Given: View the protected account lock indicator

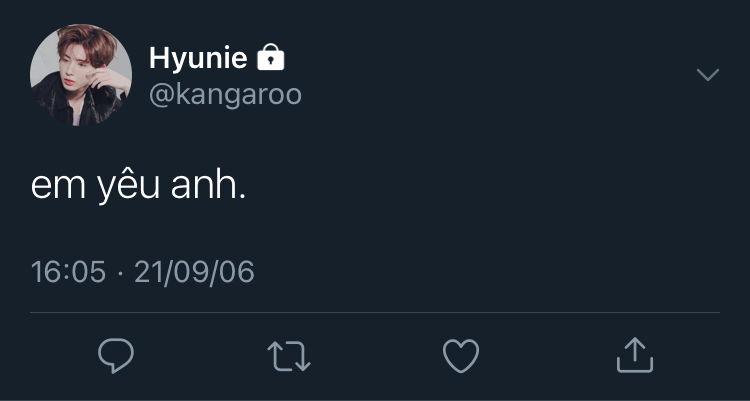Looking at the screenshot, I should tap(271, 59).
